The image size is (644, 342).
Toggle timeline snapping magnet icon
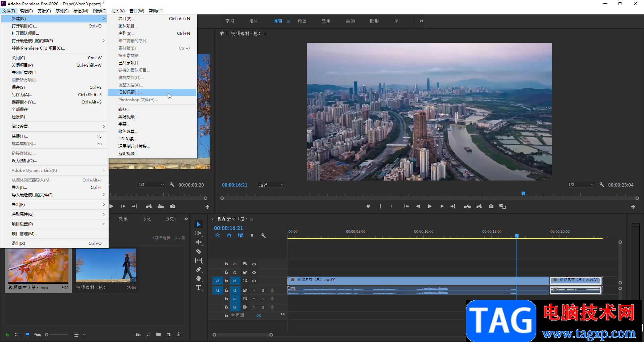coord(229,235)
